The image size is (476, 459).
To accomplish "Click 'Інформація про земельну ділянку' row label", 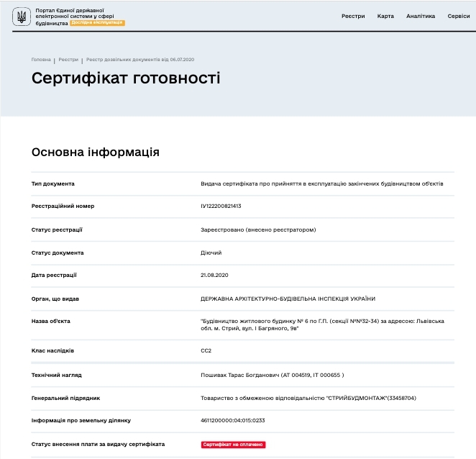I will pos(81,420).
